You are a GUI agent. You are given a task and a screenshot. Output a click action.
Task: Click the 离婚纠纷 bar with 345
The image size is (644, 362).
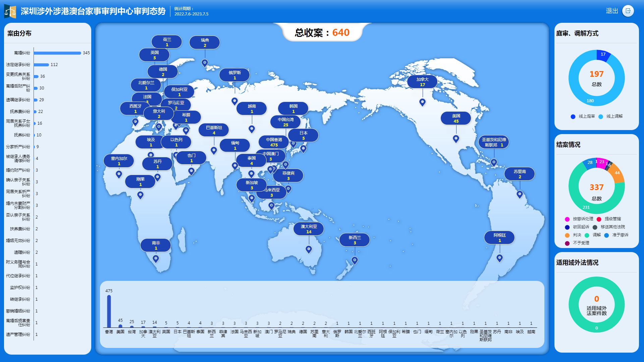pos(57,53)
